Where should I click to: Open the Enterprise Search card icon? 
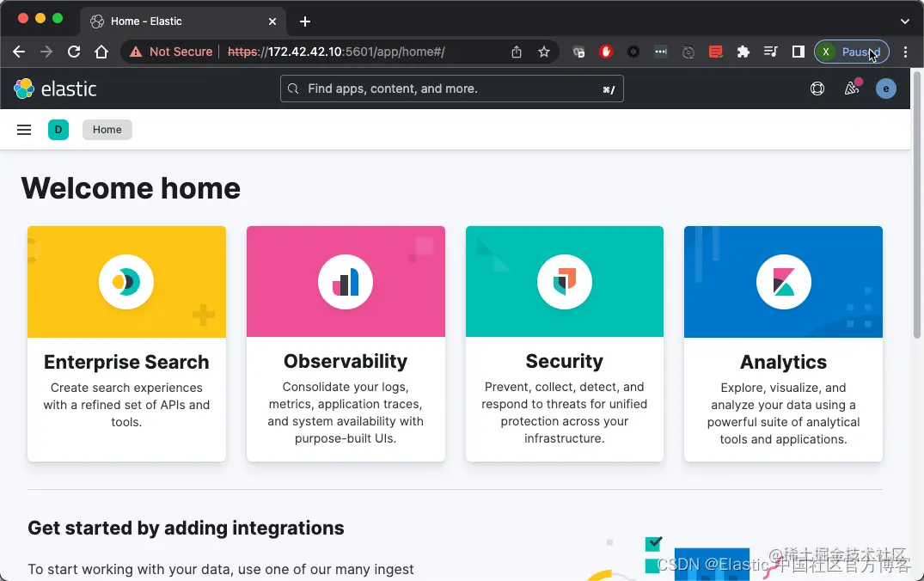coord(126,282)
